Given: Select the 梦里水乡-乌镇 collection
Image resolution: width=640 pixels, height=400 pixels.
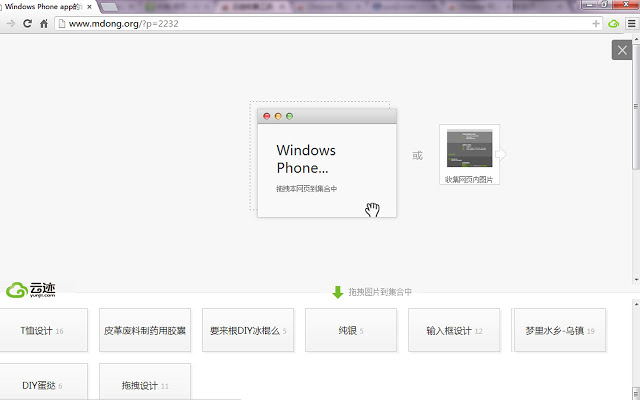Looking at the screenshot, I should [x=560, y=330].
